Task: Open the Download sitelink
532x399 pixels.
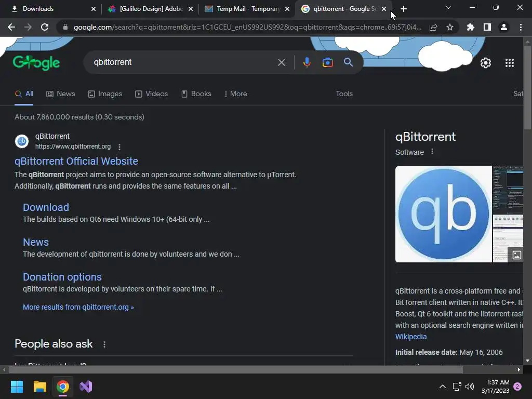Action: tap(46, 207)
